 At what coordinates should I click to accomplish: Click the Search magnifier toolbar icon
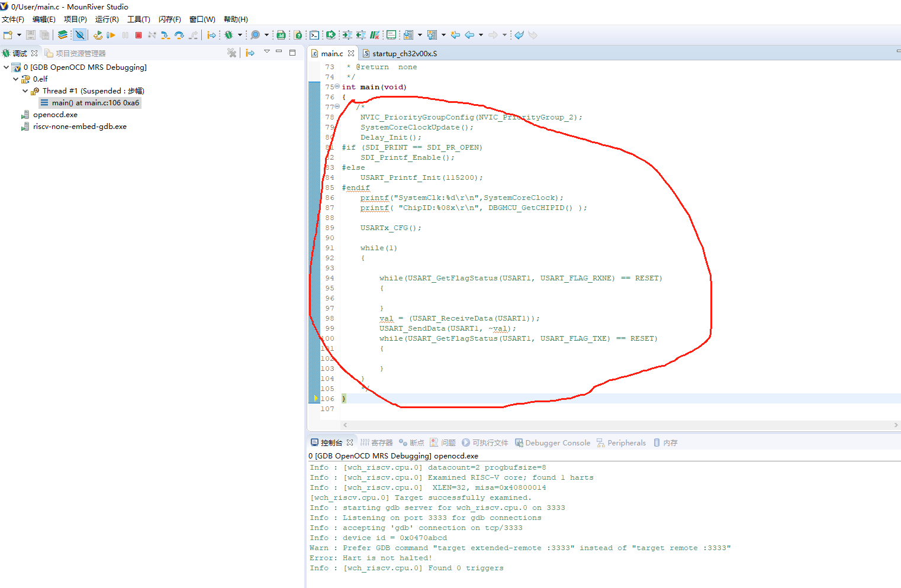(255, 35)
